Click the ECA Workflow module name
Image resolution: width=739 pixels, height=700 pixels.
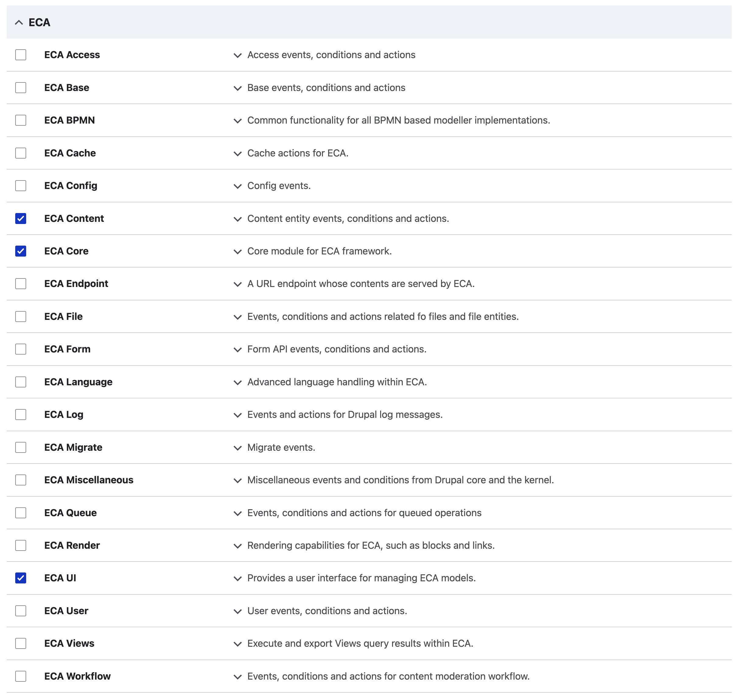(x=77, y=676)
